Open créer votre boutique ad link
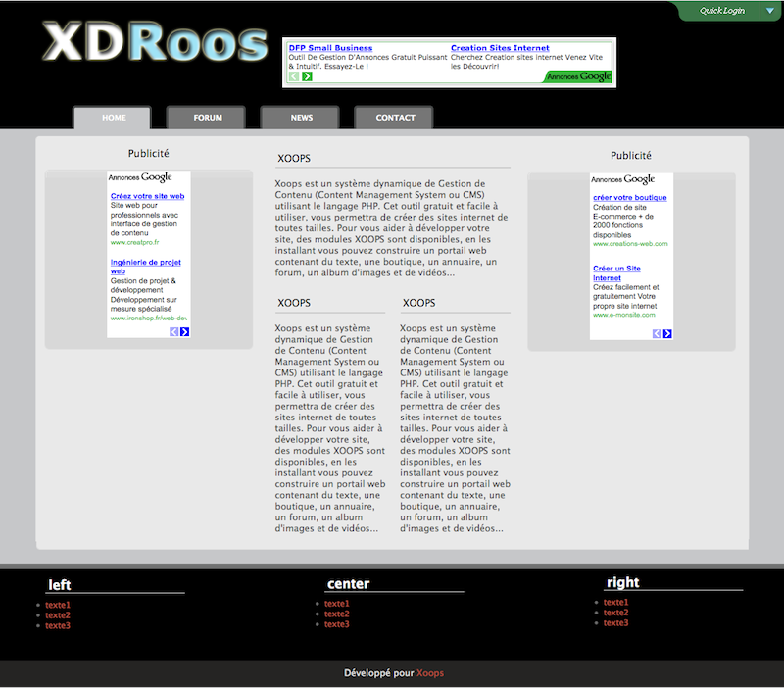The height and width of the screenshot is (688, 784). pyautogui.click(x=630, y=198)
